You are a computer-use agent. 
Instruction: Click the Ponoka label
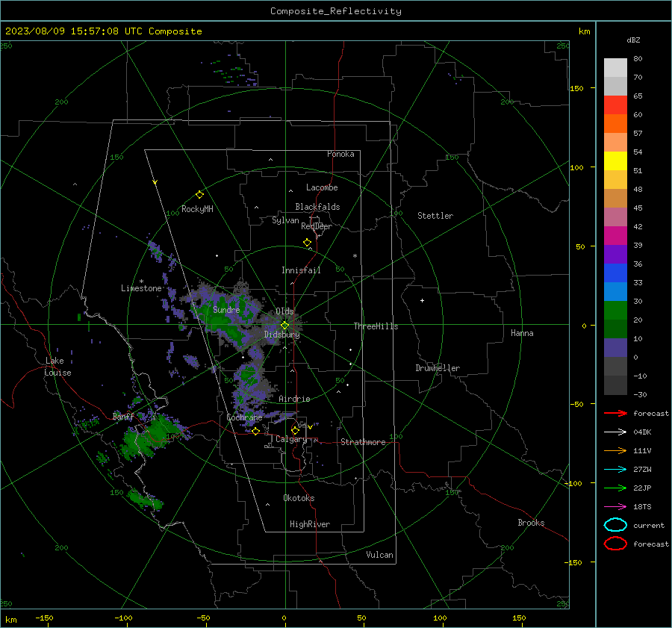click(340, 154)
